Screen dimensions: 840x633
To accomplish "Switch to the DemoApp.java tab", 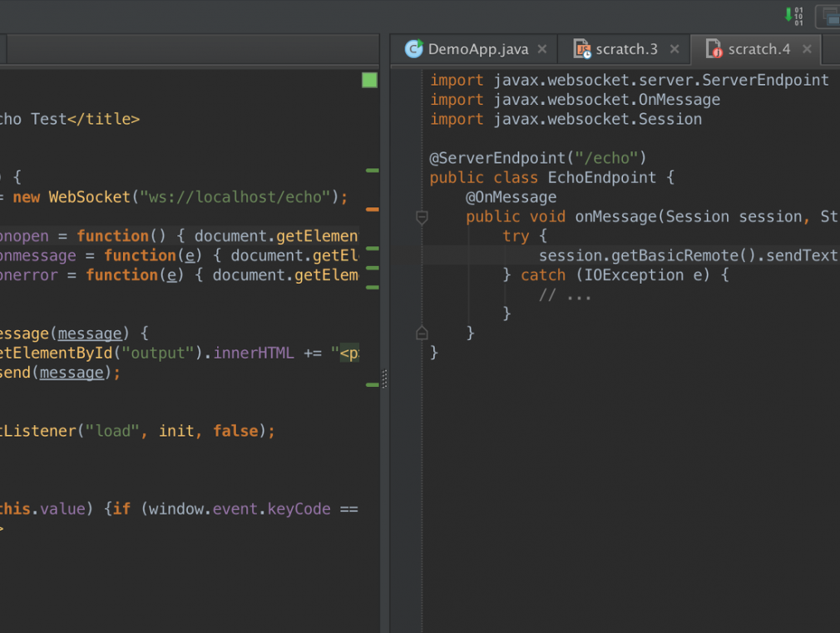I will click(x=473, y=49).
